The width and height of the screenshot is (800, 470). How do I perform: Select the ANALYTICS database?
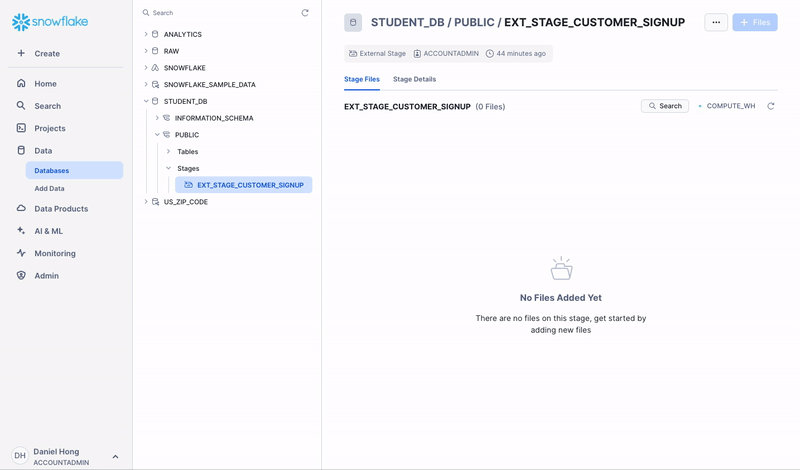click(183, 34)
